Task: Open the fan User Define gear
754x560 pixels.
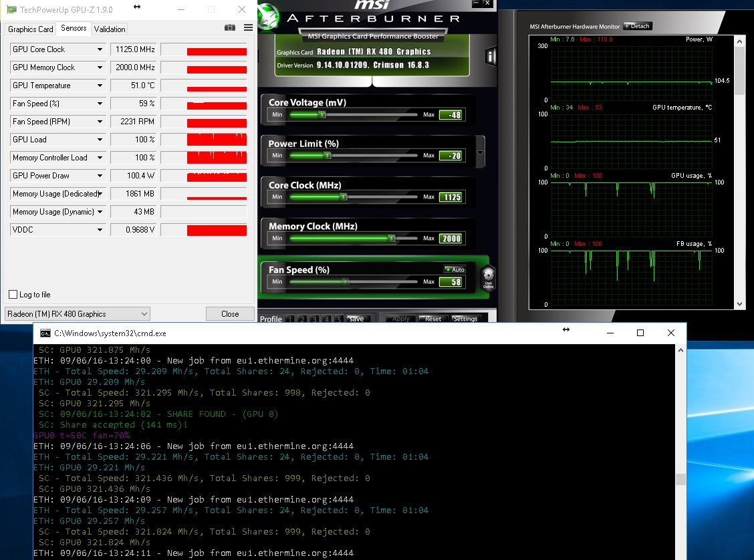Action: (488, 277)
